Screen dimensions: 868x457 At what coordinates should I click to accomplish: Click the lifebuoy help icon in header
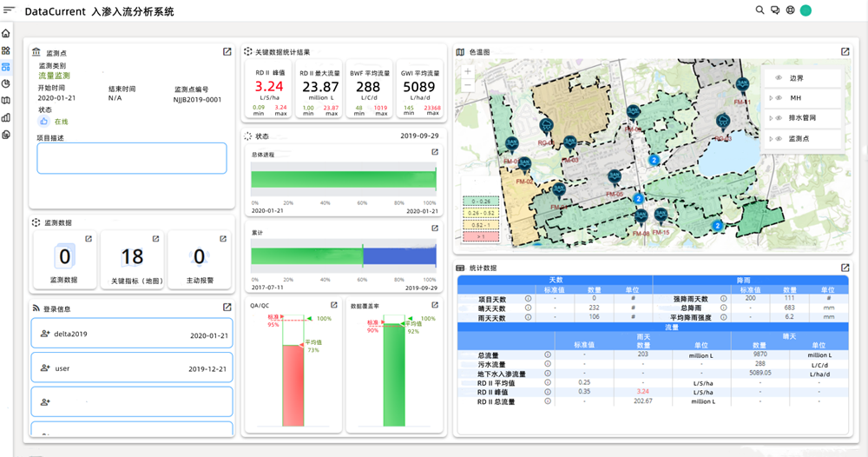790,10
